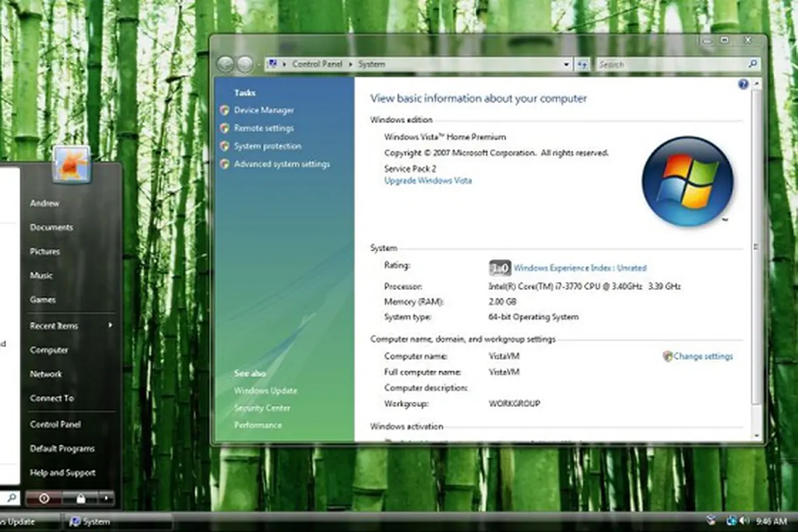Click the Forward arrow in System window
Image resolution: width=798 pixels, height=532 pixels.
(245, 65)
